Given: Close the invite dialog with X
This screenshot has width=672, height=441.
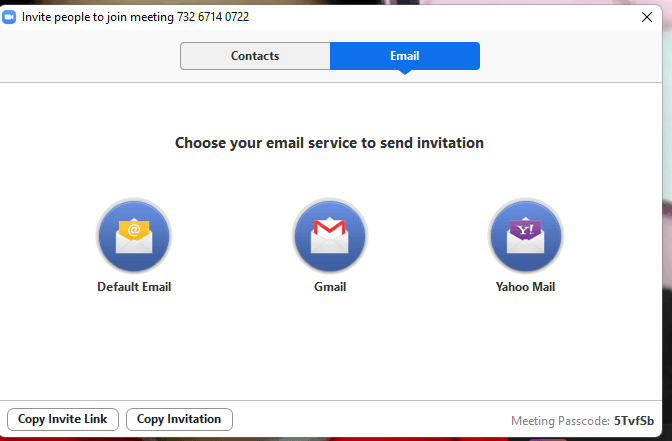Looking at the screenshot, I should coord(646,17).
